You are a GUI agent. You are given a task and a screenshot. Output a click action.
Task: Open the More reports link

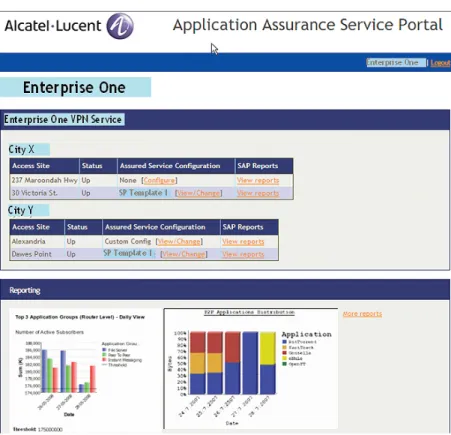click(x=362, y=314)
